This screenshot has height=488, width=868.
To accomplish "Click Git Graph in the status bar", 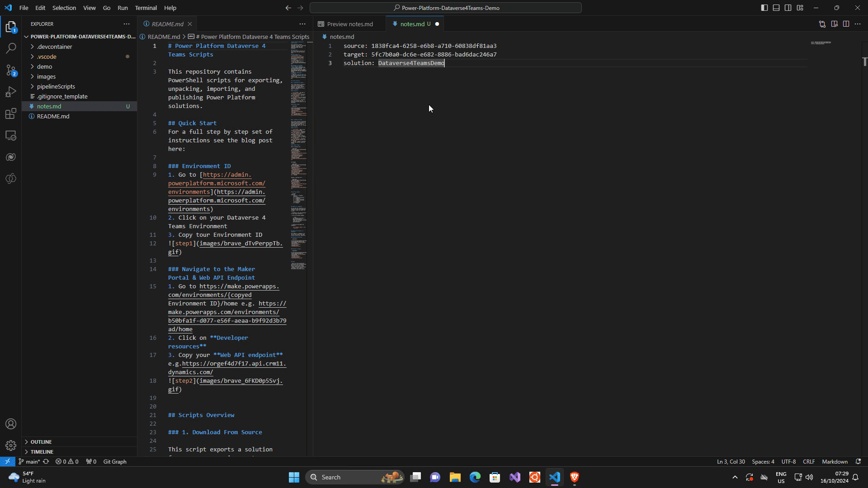I will pyautogui.click(x=114, y=461).
